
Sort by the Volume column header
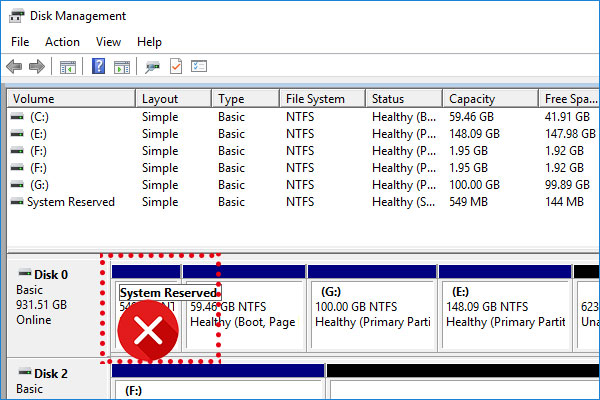[x=71, y=99]
